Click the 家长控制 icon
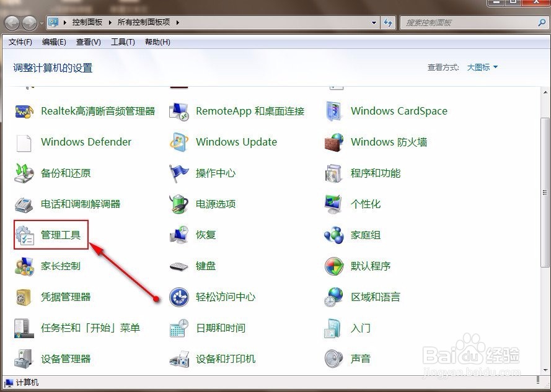The height and width of the screenshot is (392, 551). coord(24,266)
